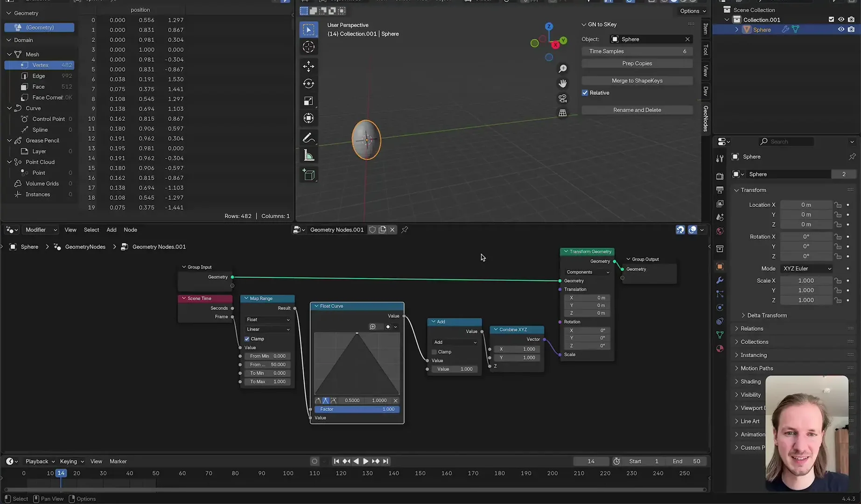Choose the Annotate pencil tool
Image resolution: width=861 pixels, height=504 pixels.
coord(308,138)
